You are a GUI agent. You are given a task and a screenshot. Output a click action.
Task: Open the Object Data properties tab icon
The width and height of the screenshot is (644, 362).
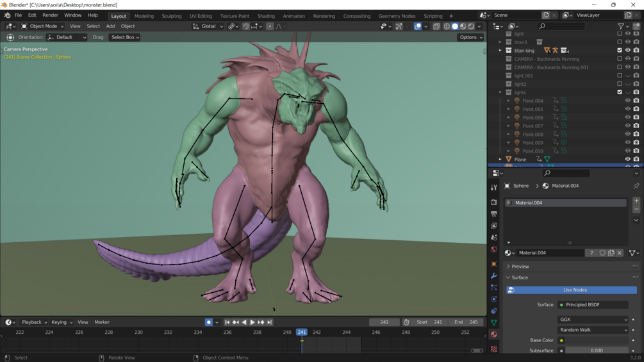(493, 323)
